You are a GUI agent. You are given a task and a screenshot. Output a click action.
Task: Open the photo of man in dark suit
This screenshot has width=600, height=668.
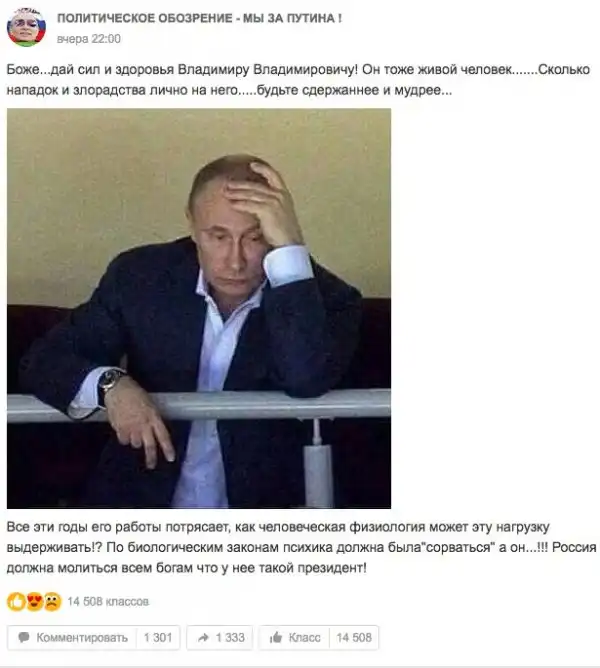[199, 308]
